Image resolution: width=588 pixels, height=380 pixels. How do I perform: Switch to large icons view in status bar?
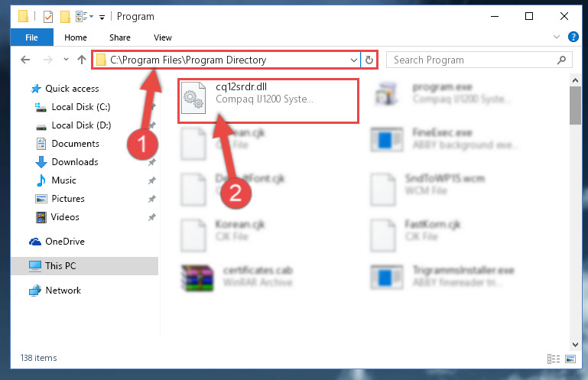click(570, 359)
